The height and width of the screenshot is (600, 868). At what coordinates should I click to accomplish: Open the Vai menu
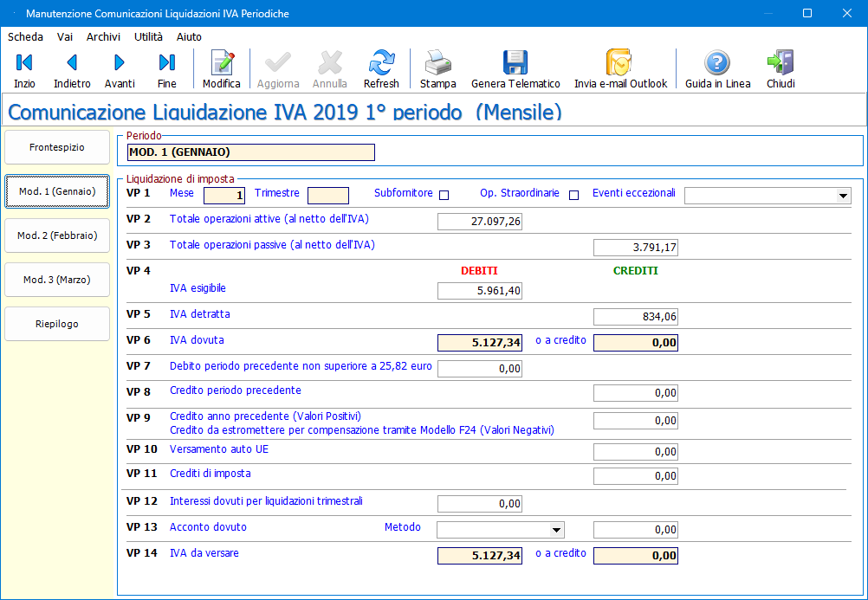pos(65,36)
